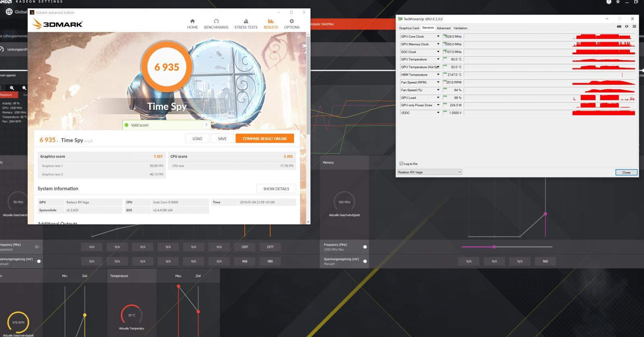Select the RESULTS section in 3DMark
This screenshot has width=644, height=337.
pyautogui.click(x=270, y=24)
